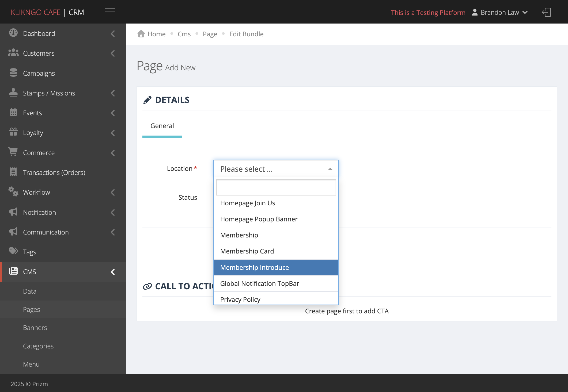Click the Communication megaphone icon

(13, 232)
